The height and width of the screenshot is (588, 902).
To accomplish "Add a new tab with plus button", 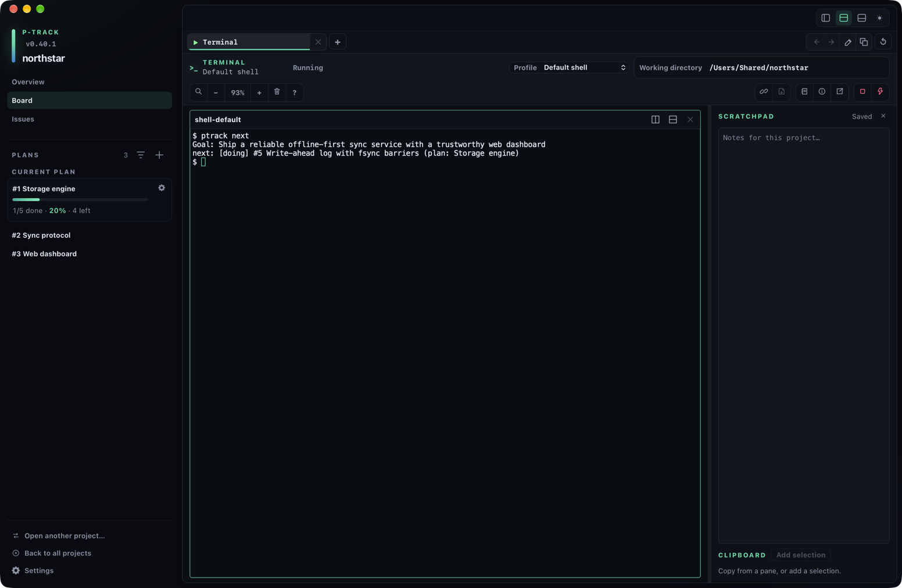I will 338,42.
